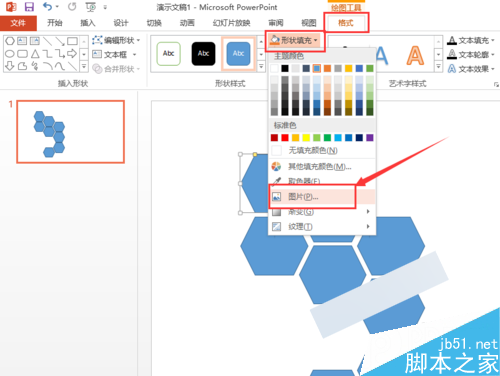Open the WordArt styles dialog launcher

[496, 85]
